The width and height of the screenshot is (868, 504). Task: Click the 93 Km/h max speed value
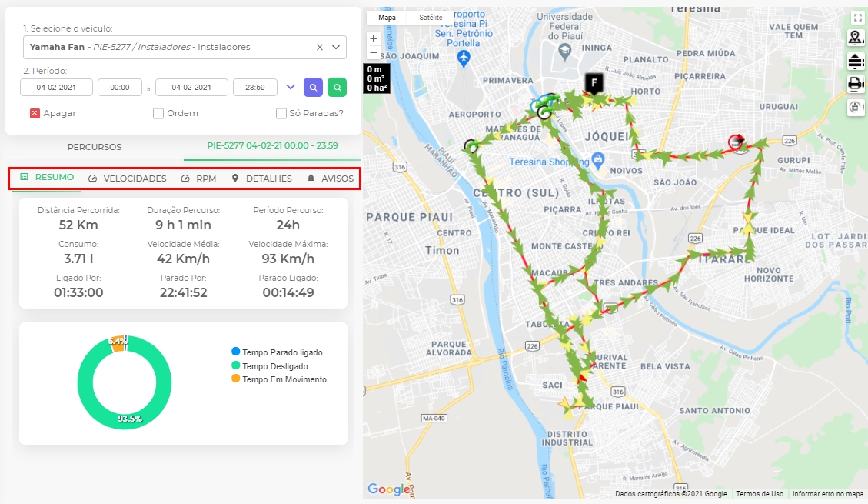(x=288, y=259)
